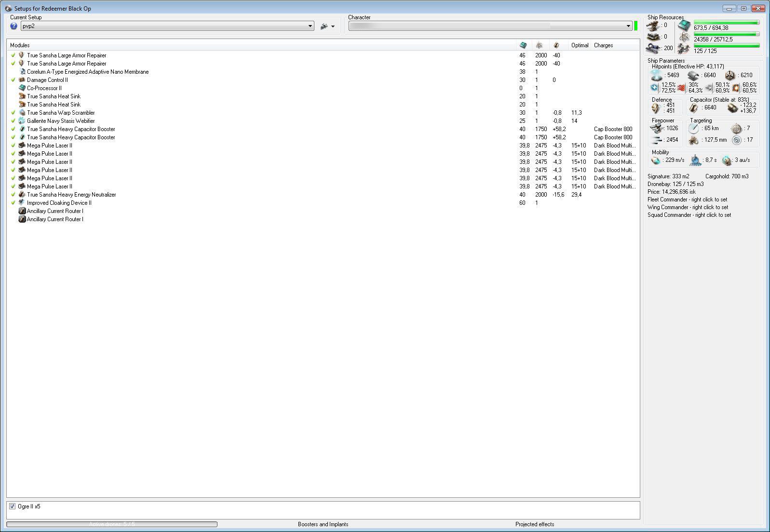This screenshot has width=770, height=532.
Task: Click the explosive resistance icon
Action: click(x=736, y=88)
